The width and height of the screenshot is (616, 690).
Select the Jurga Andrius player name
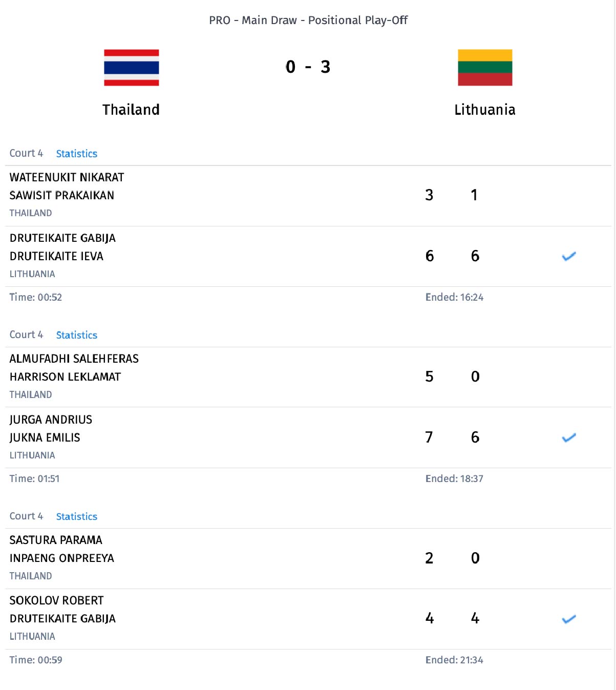coord(51,420)
